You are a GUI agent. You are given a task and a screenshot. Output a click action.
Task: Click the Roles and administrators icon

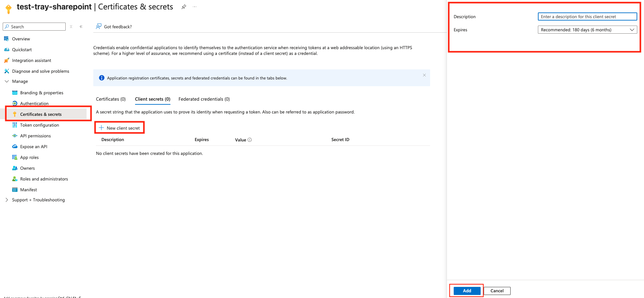tap(15, 179)
